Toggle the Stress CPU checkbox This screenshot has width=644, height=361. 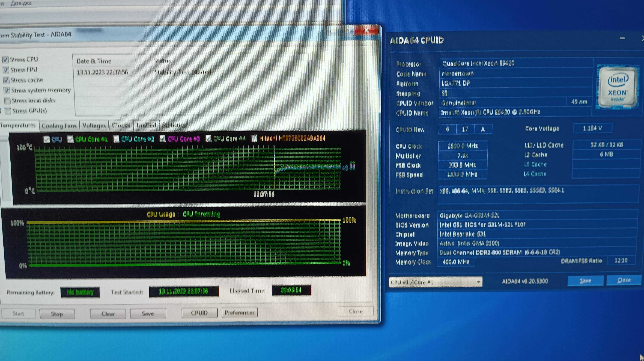click(5, 59)
